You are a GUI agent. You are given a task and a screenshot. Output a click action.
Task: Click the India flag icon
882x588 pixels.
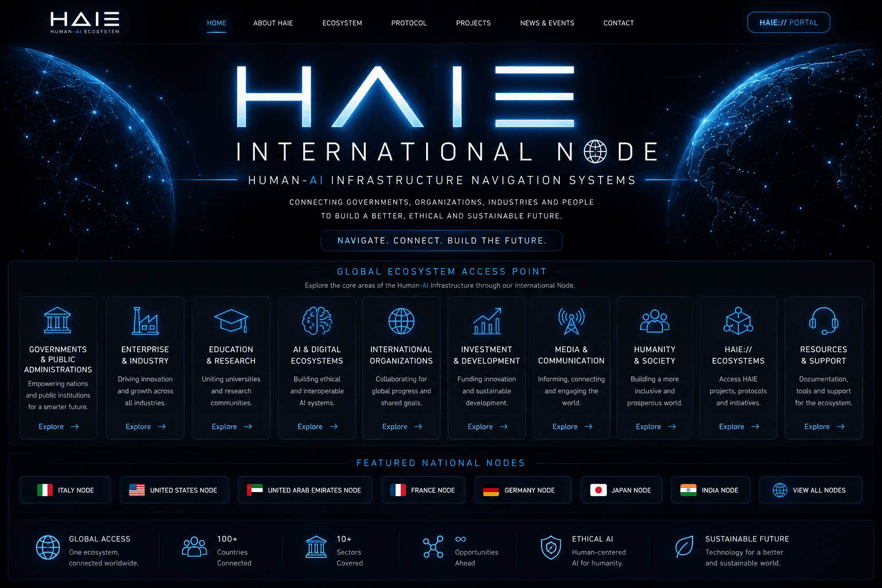coord(688,490)
